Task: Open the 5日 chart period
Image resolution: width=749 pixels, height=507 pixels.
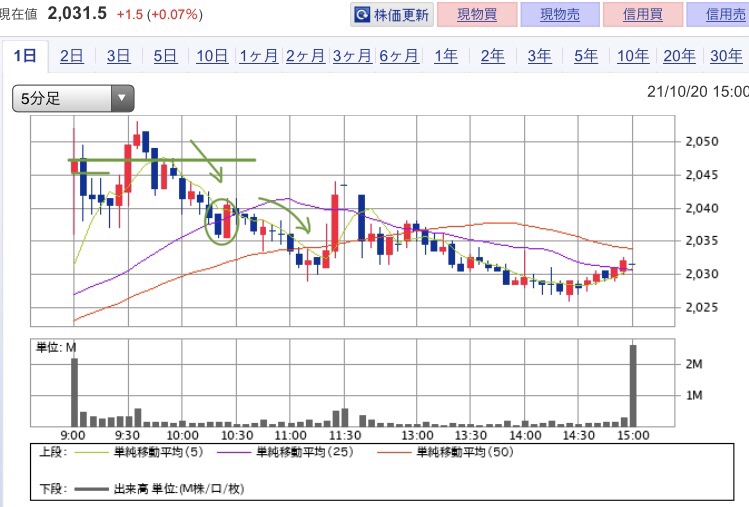Action: [x=165, y=56]
